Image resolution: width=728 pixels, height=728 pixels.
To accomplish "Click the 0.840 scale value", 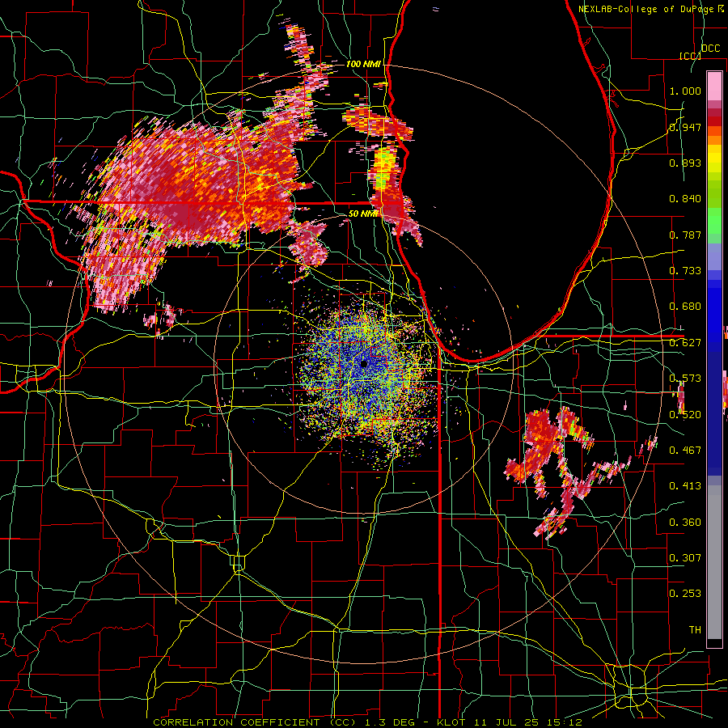I will 685,199.
